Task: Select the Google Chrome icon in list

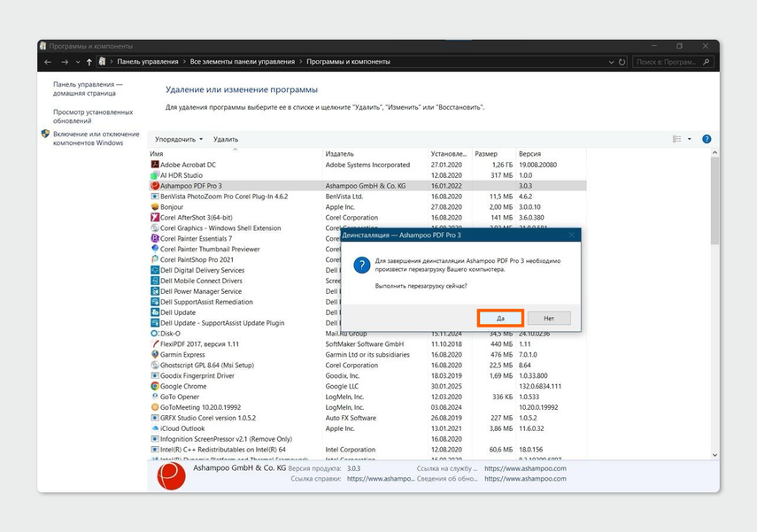Action: pyautogui.click(x=154, y=386)
